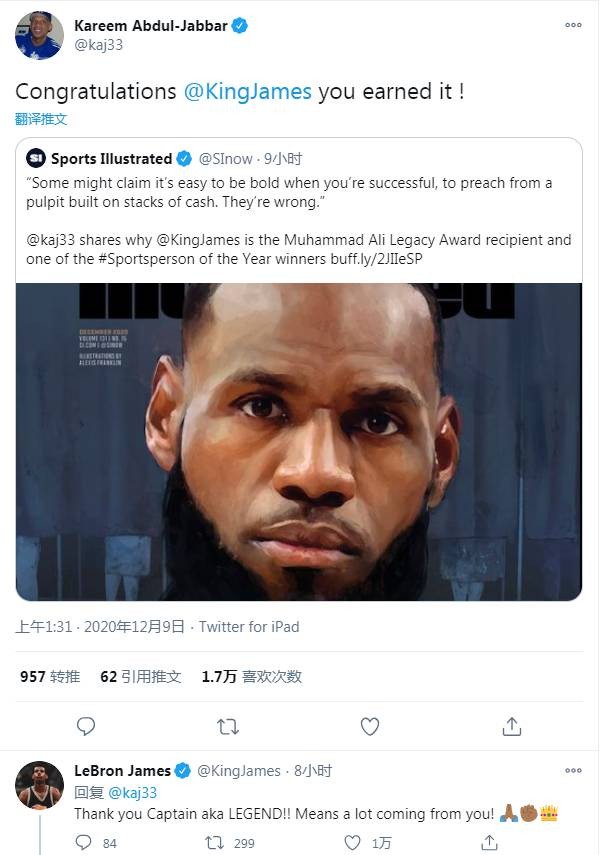View the 957 转推 retweets list
The height and width of the screenshot is (855, 601).
(x=50, y=677)
